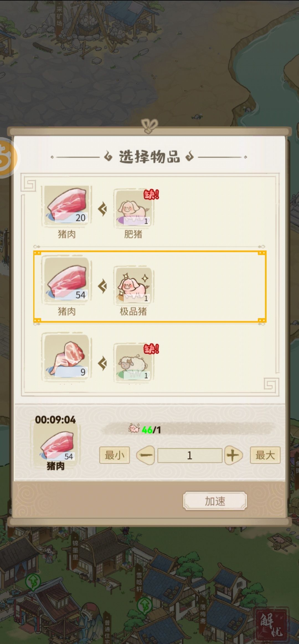
Task: Click the 最小 minimum quantity button
Action: click(115, 455)
